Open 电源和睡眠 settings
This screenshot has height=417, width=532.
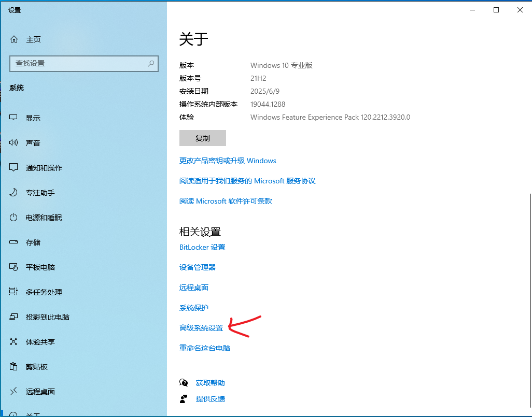[x=44, y=218]
